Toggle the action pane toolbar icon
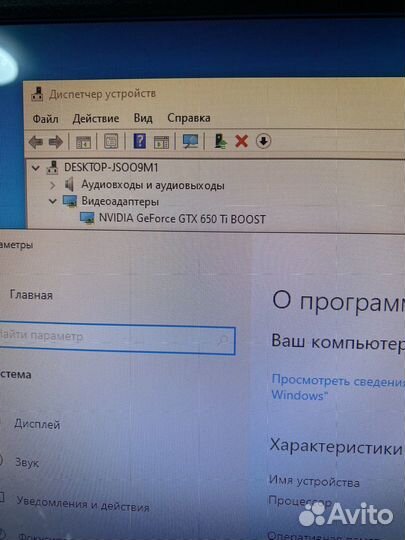The height and width of the screenshot is (540, 405). point(161,142)
